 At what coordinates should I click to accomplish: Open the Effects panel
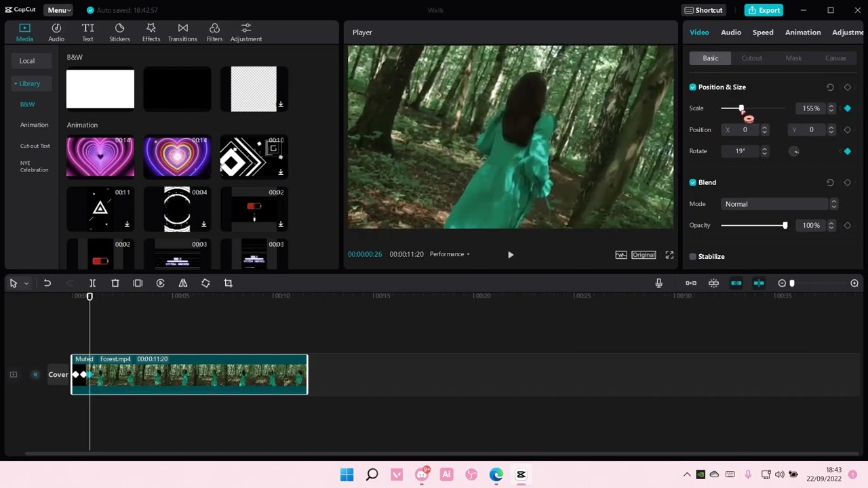151,32
